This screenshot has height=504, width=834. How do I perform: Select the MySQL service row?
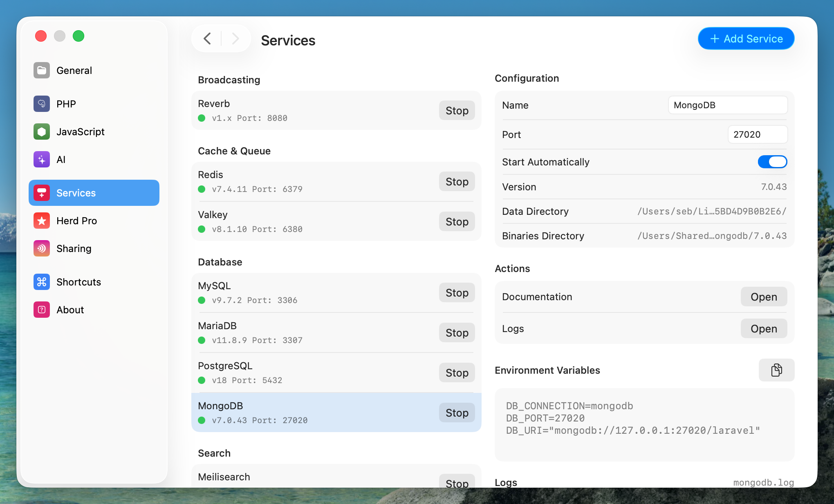(336, 292)
